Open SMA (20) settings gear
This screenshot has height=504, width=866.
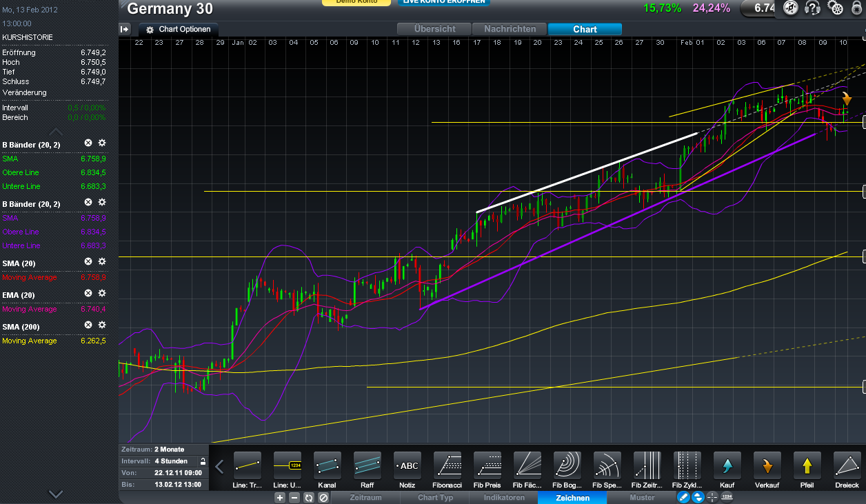(x=102, y=261)
